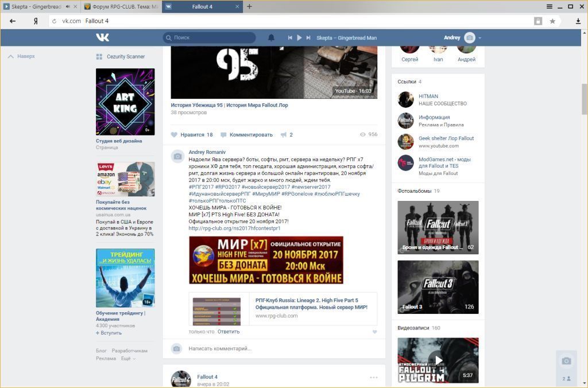Open the friends online counter icon
Image resolution: width=588 pixels, height=388 pixels.
[566, 379]
